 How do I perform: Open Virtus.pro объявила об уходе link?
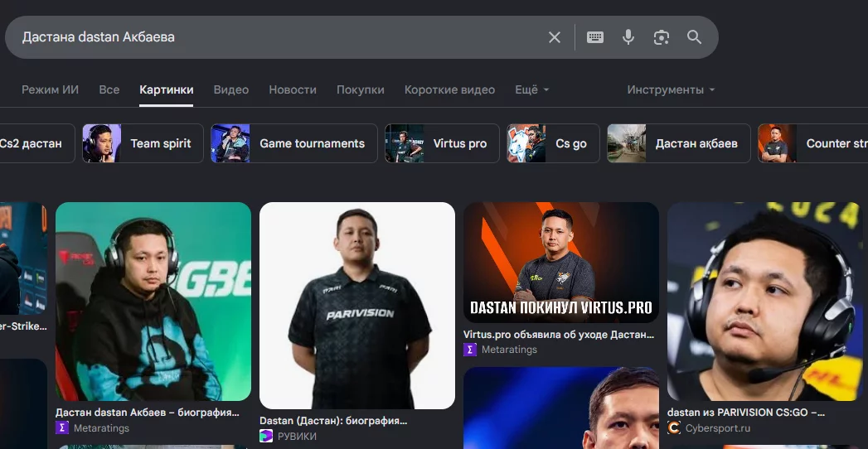point(559,335)
